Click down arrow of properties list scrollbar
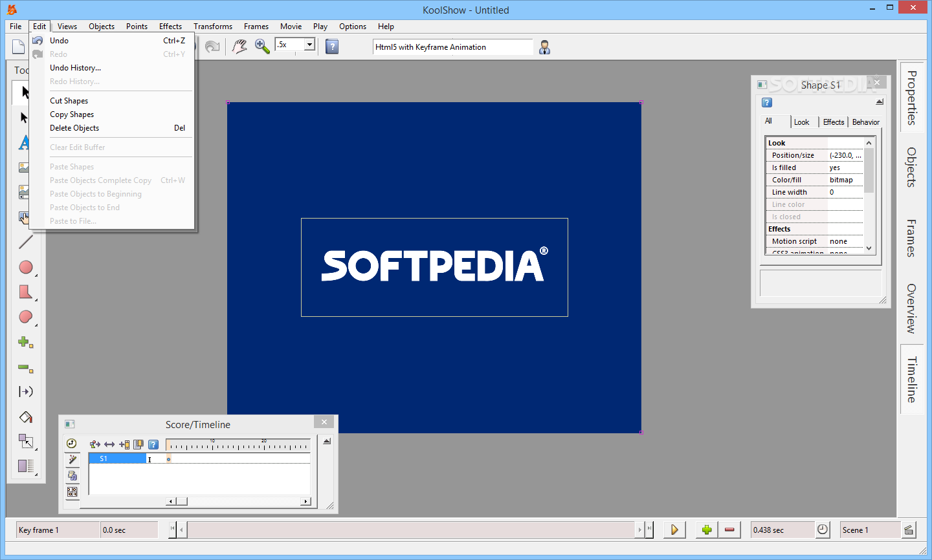932x560 pixels. point(869,248)
